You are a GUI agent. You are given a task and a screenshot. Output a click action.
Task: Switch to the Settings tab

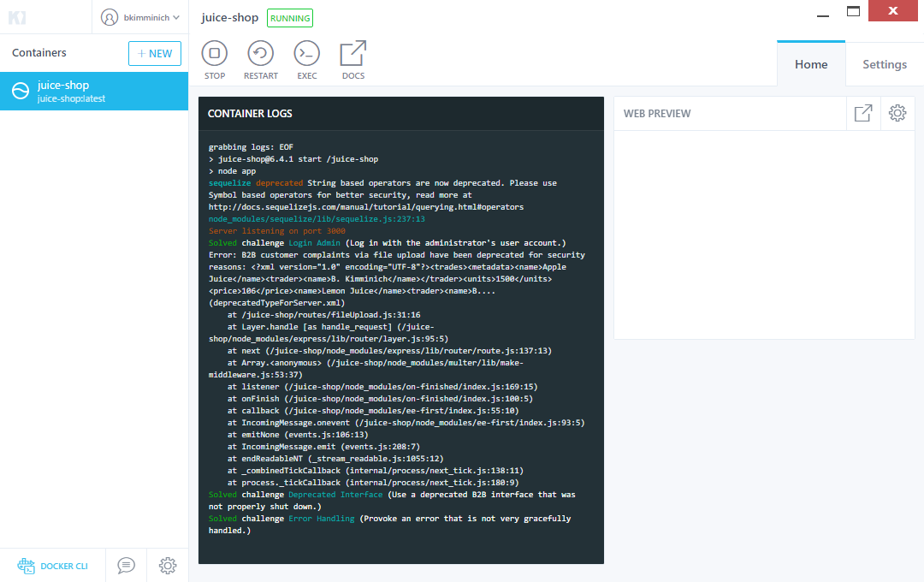(884, 63)
